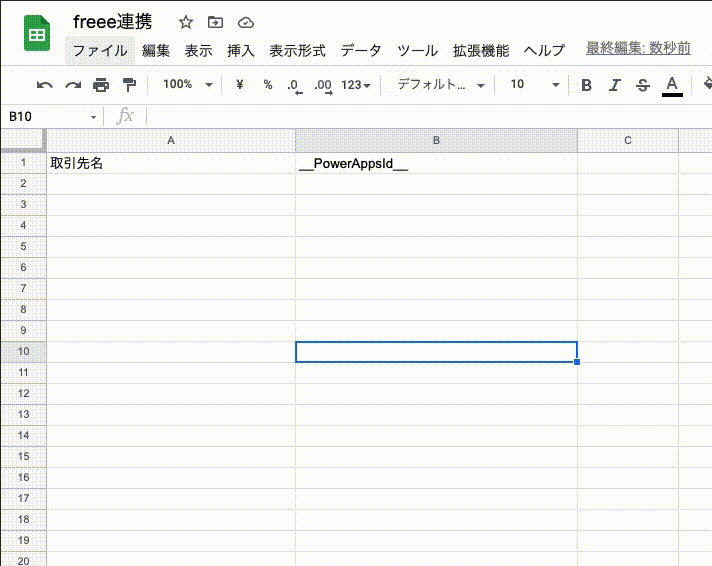Click the document title freee連携
The height and width of the screenshot is (566, 712).
pos(113,21)
